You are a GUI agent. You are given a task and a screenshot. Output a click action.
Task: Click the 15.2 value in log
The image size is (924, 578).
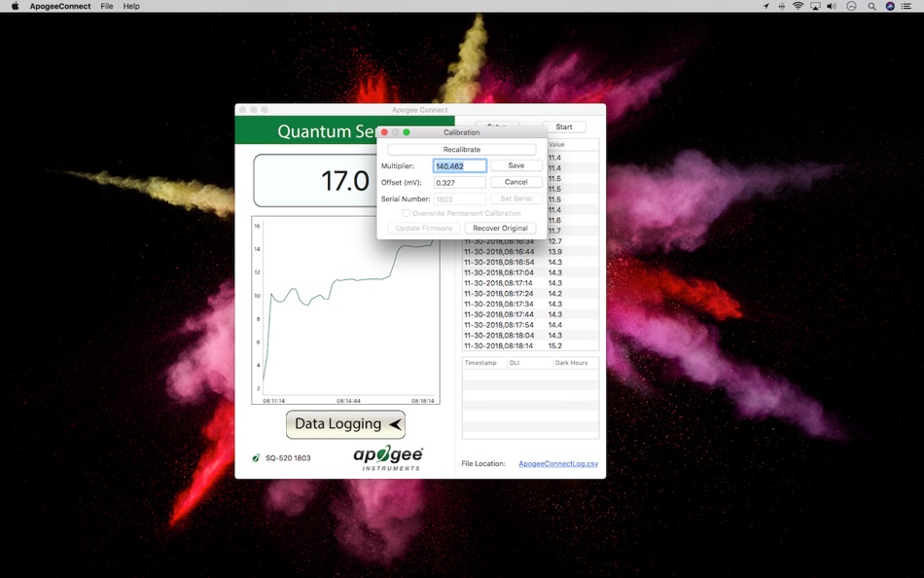click(x=555, y=346)
